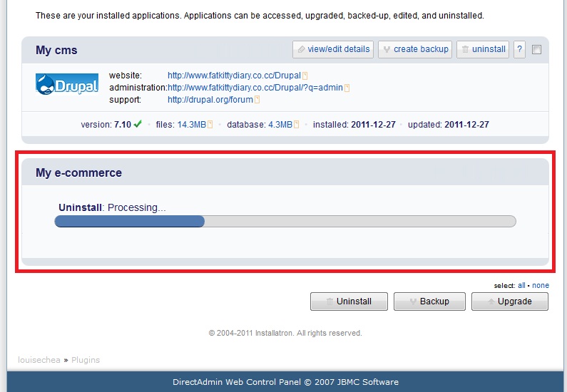
Task: Click the uninstall button in My cms header
Action: pyautogui.click(x=483, y=49)
